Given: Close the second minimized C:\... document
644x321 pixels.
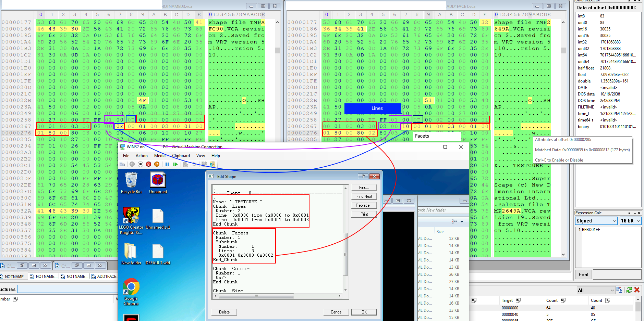Looking at the screenshot, I should tap(100, 266).
